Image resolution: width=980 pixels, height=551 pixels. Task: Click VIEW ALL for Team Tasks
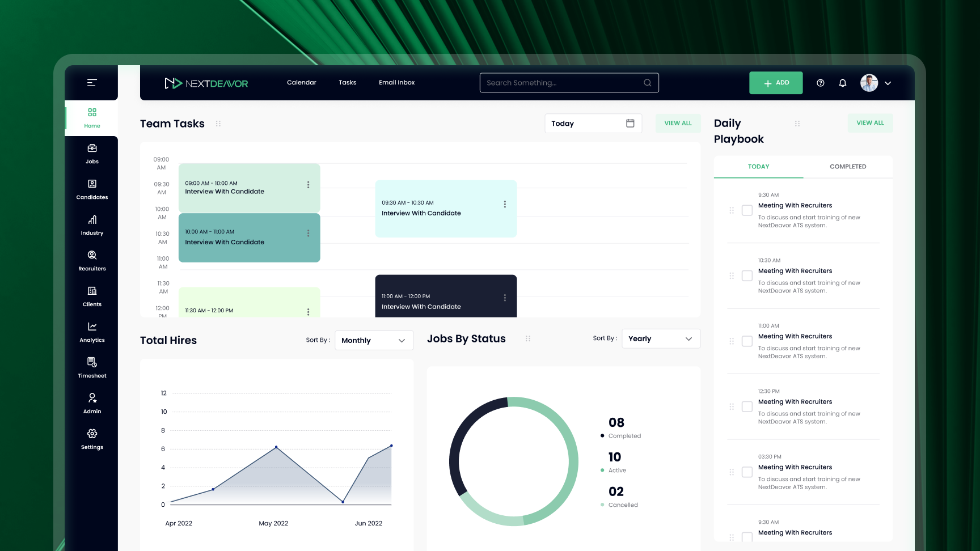point(678,123)
